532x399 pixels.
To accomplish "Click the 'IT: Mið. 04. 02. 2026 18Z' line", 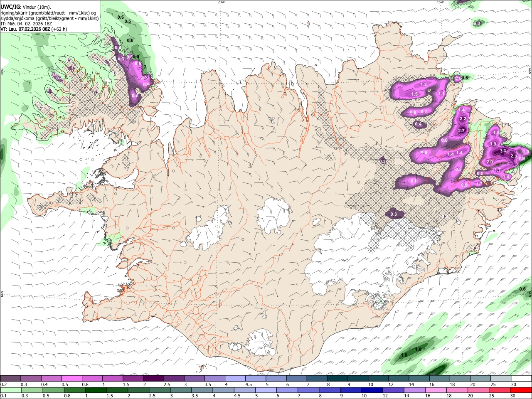I will point(26,24).
